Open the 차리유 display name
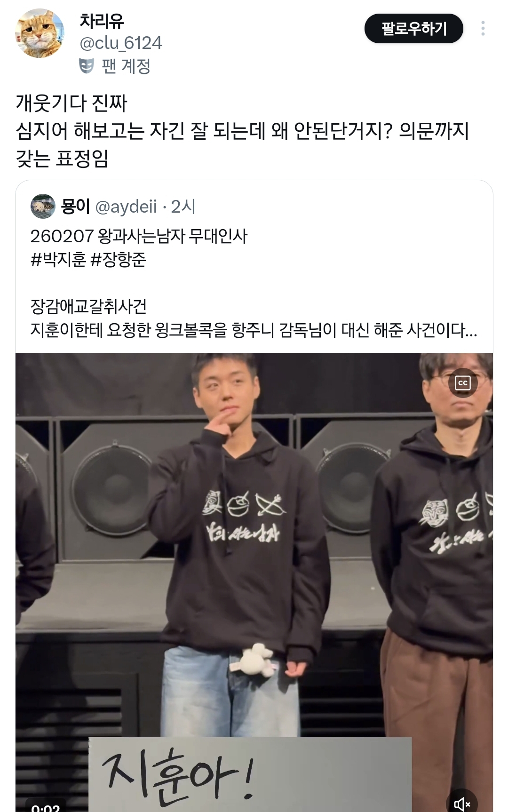508x812 pixels. pyautogui.click(x=102, y=21)
